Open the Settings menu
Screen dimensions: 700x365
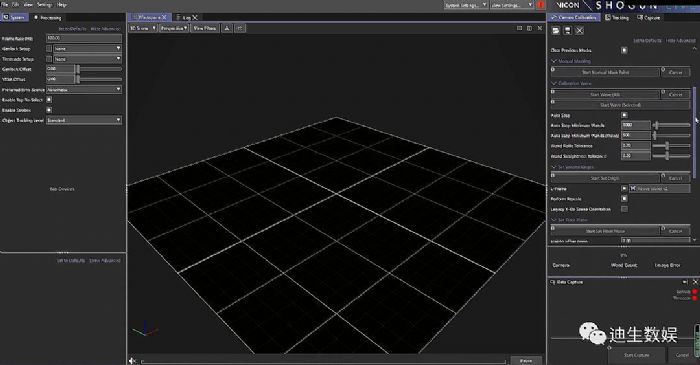click(44, 4)
